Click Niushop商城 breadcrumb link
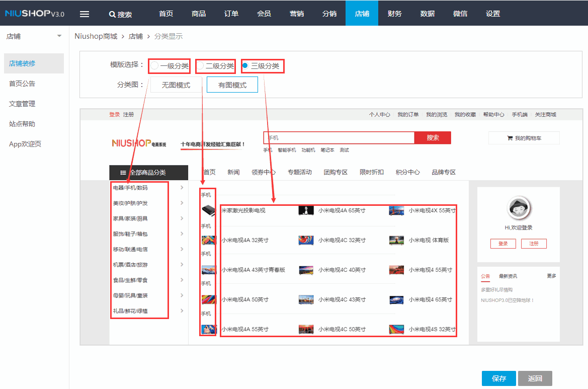The image size is (588, 389). (96, 36)
